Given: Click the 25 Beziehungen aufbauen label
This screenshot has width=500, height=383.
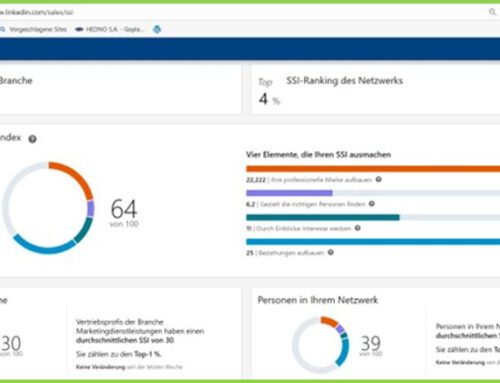Looking at the screenshot, I should [285, 253].
